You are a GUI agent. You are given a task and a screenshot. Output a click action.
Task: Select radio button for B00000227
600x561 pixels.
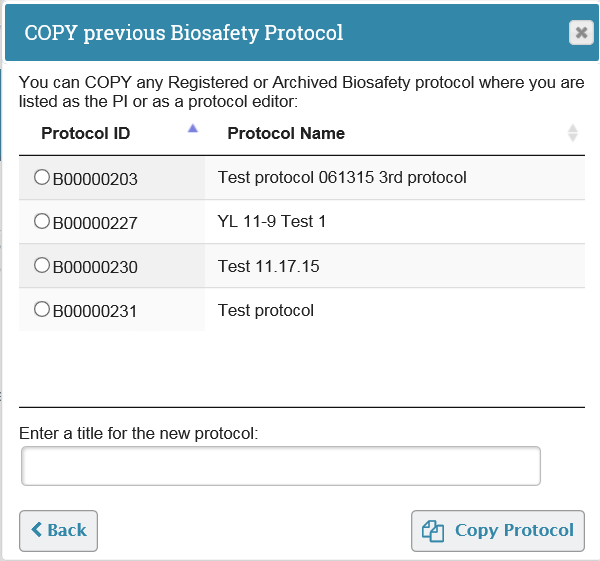(x=42, y=221)
